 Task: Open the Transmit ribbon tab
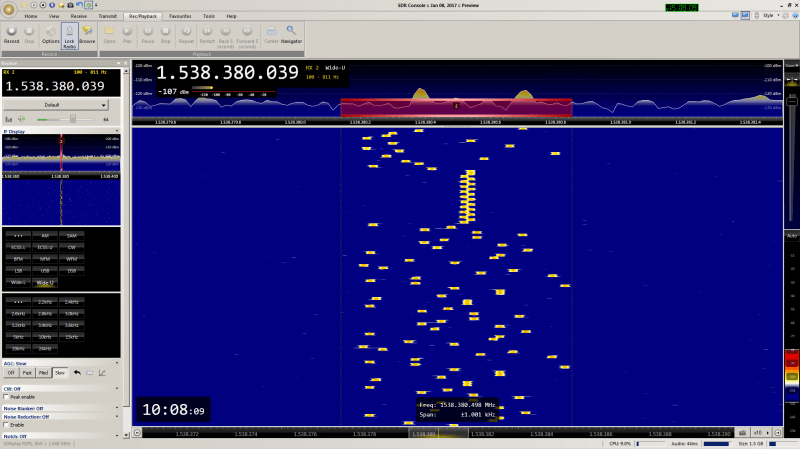click(108, 16)
